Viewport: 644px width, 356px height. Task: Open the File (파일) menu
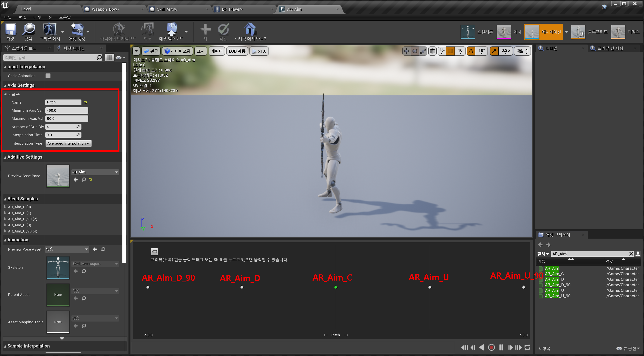coord(8,17)
